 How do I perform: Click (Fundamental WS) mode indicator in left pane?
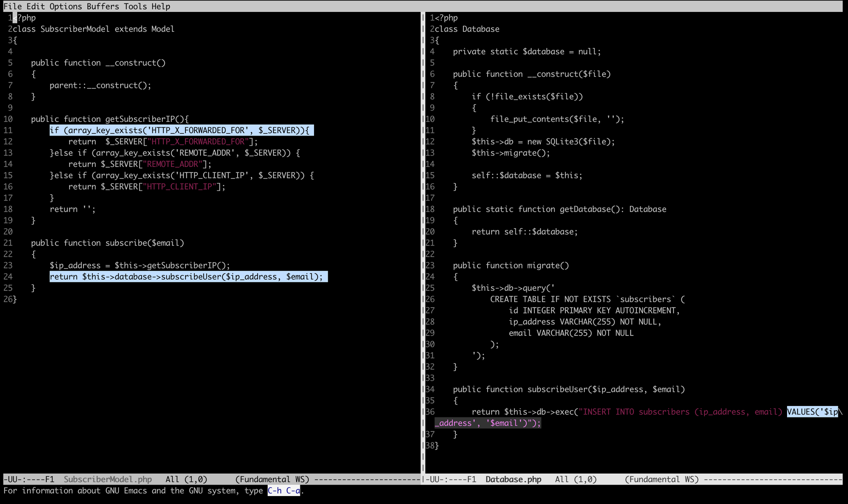point(272,479)
